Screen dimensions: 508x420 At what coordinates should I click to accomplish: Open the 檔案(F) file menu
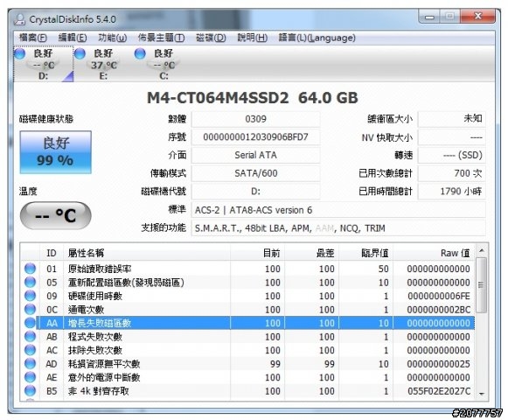click(x=32, y=38)
